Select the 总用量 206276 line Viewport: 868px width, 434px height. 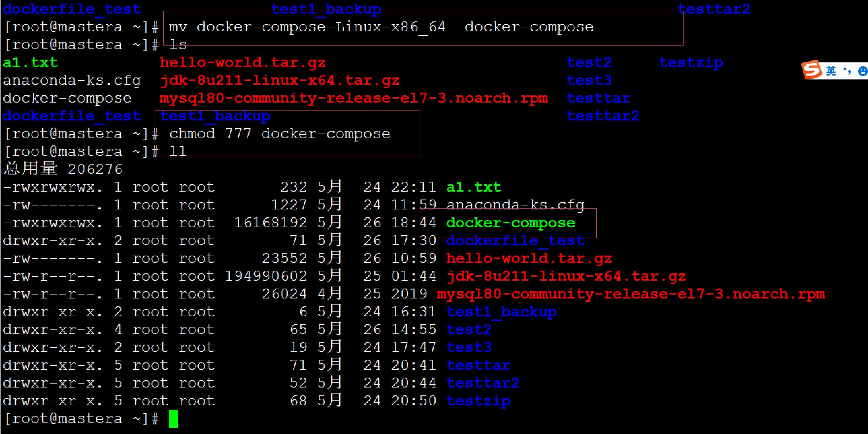pos(63,169)
